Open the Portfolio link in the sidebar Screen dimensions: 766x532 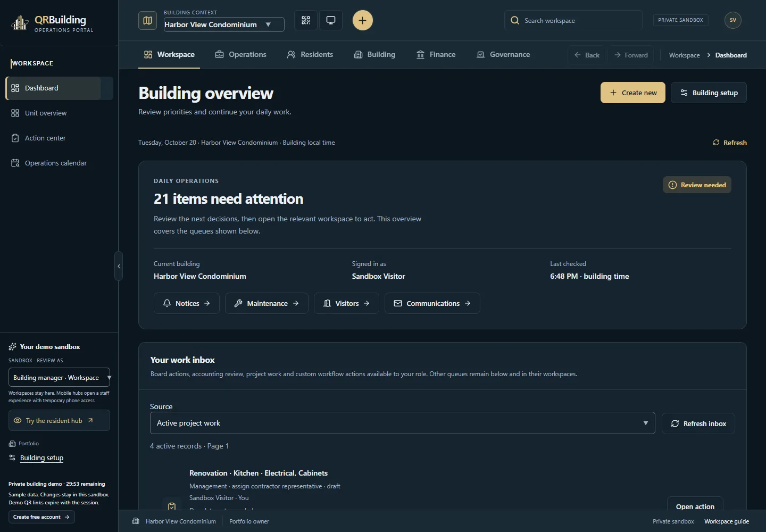coord(24,444)
